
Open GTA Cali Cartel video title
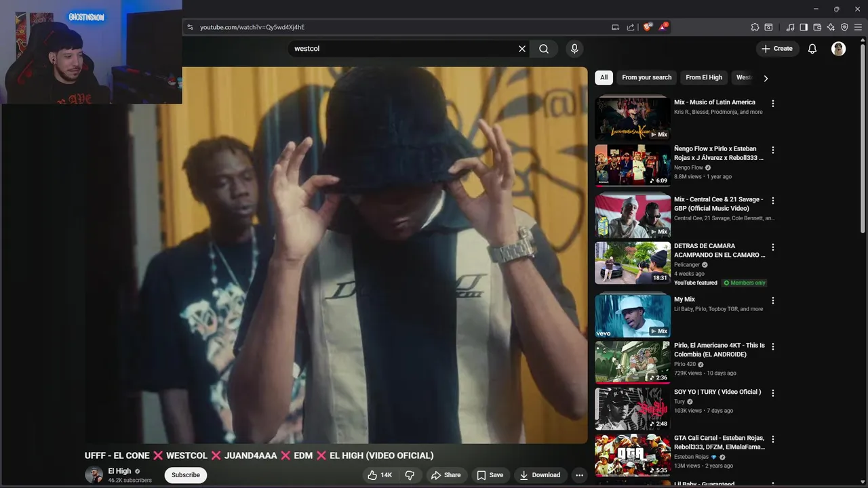719,443
